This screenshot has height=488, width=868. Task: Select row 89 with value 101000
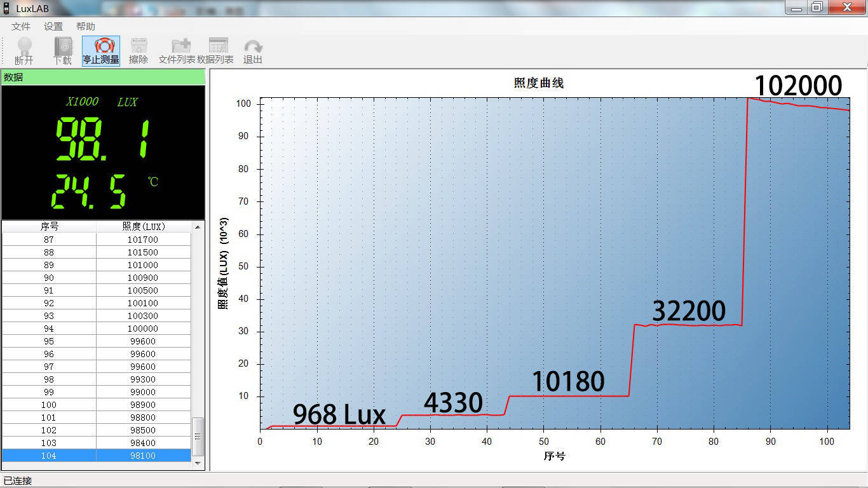[x=97, y=265]
